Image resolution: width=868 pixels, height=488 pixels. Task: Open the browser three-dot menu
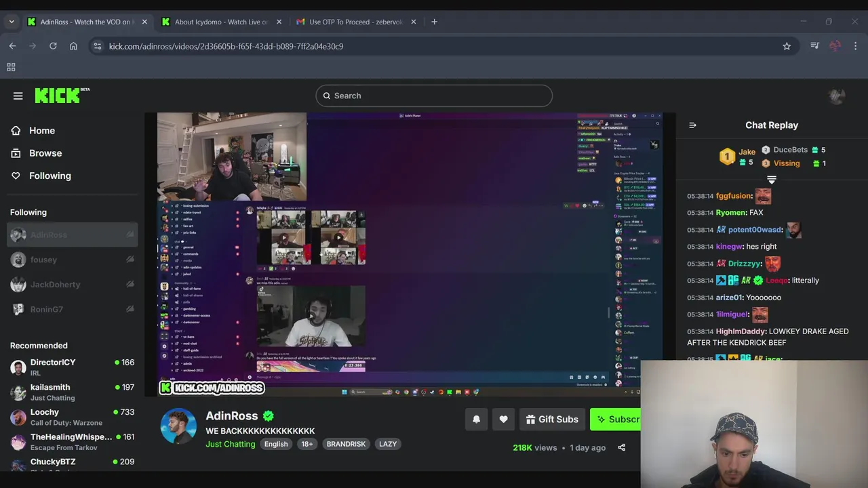(855, 46)
